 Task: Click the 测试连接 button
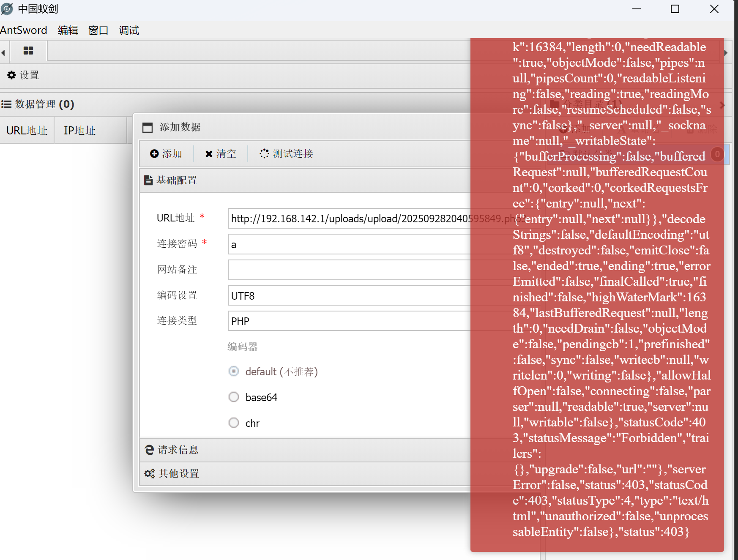coord(287,154)
